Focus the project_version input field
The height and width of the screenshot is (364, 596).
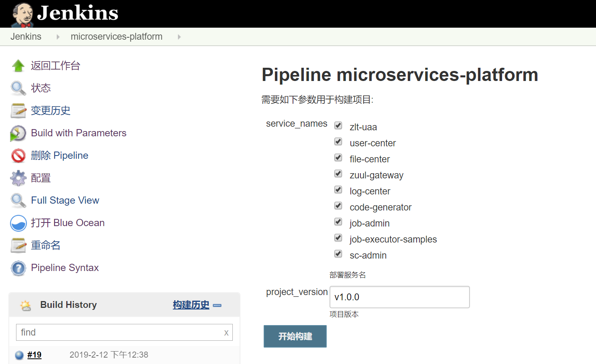click(400, 297)
